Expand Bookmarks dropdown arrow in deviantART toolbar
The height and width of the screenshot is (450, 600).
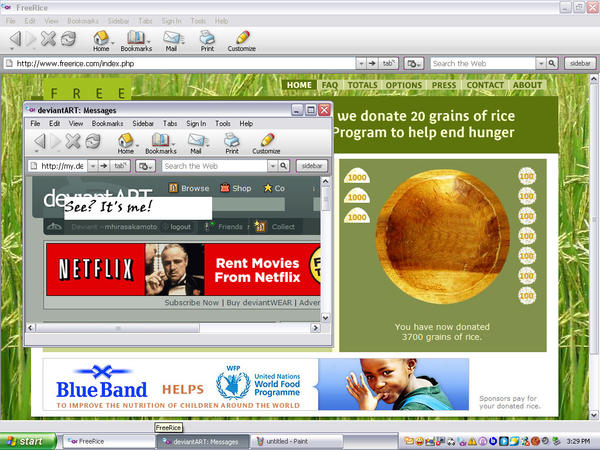[173, 145]
